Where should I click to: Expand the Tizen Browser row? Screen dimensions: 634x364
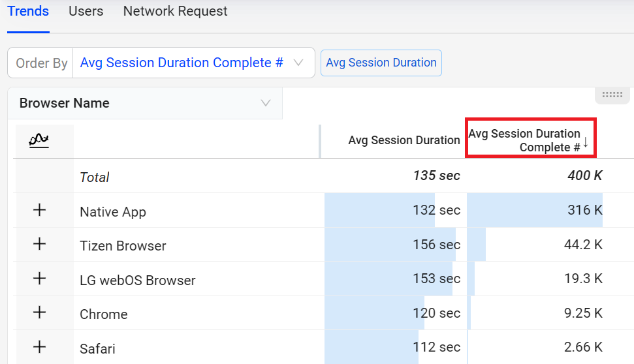point(40,244)
